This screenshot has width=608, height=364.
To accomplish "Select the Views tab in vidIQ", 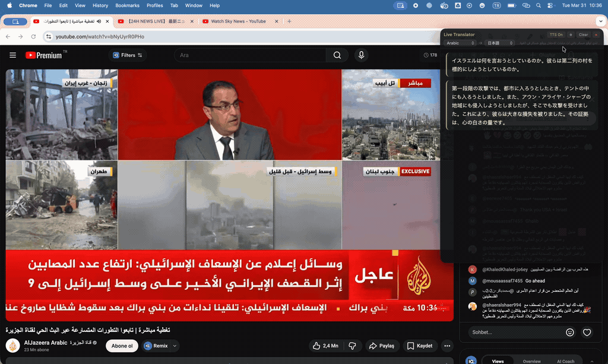I will click(498, 361).
